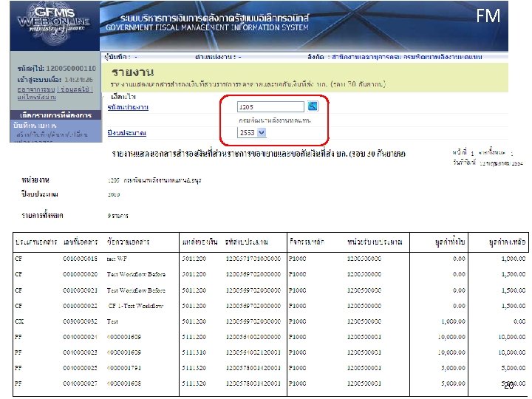Click document number 0010000024
Screen dimensions: 532x399
(80, 337)
